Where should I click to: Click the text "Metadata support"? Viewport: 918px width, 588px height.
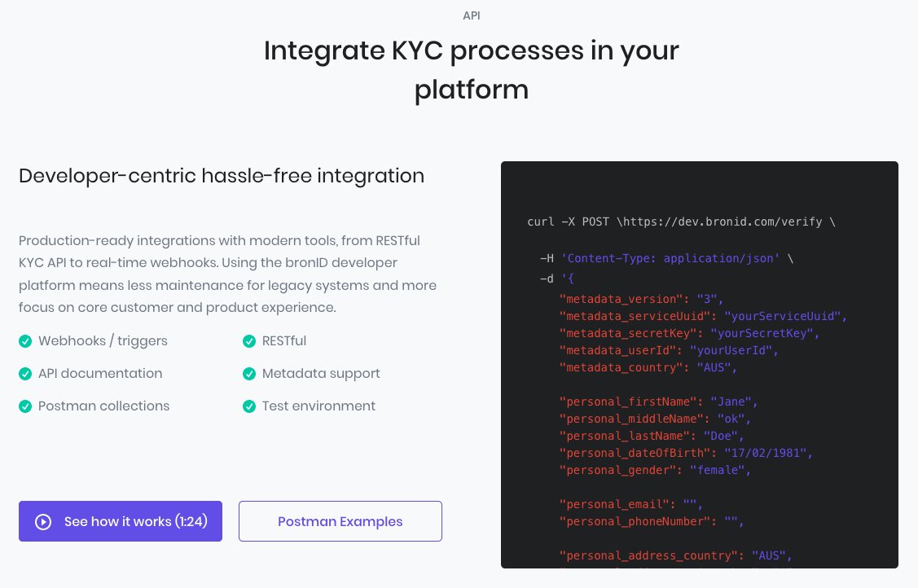click(321, 373)
